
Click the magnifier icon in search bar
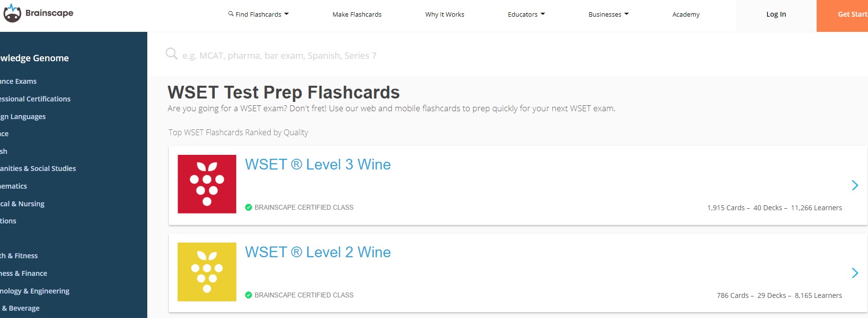171,53
